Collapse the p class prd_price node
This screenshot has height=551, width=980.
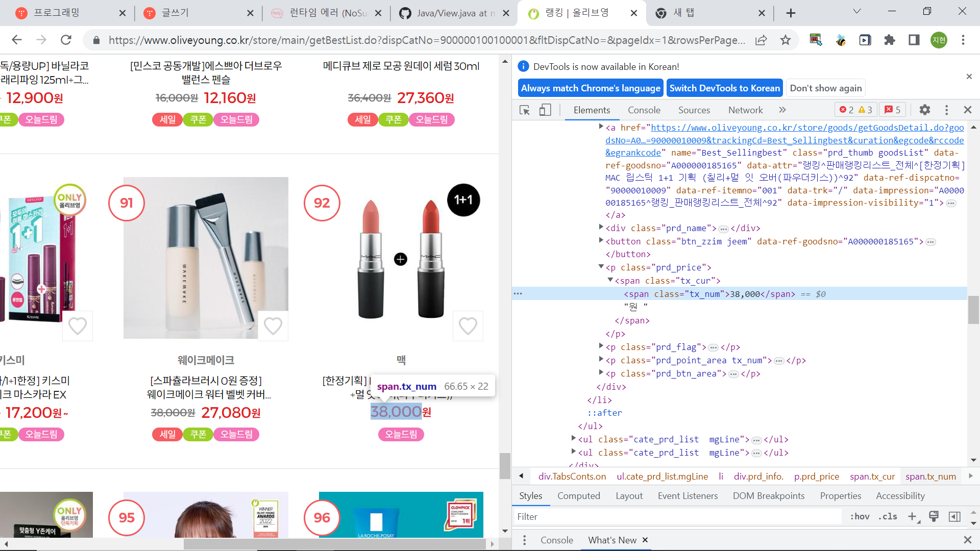[x=601, y=267]
